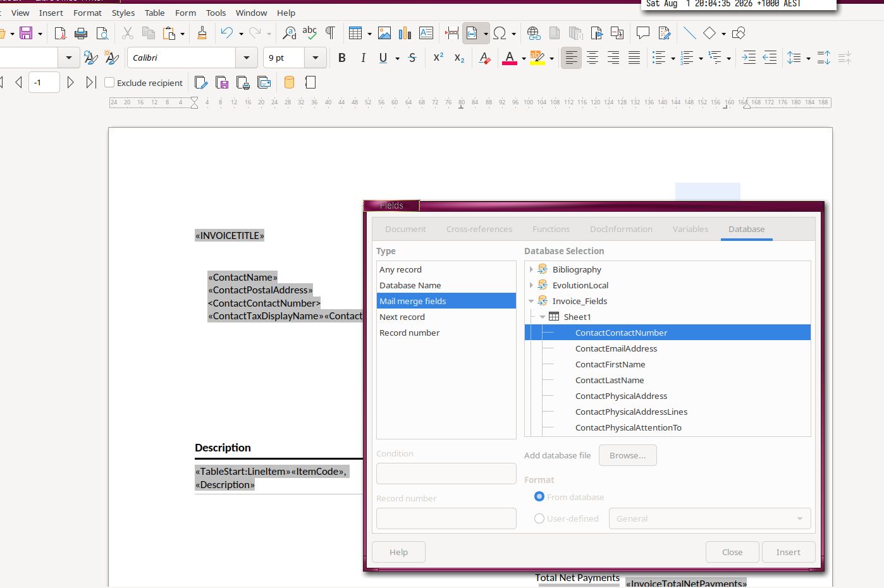Increase paragraph indent

[749, 58]
